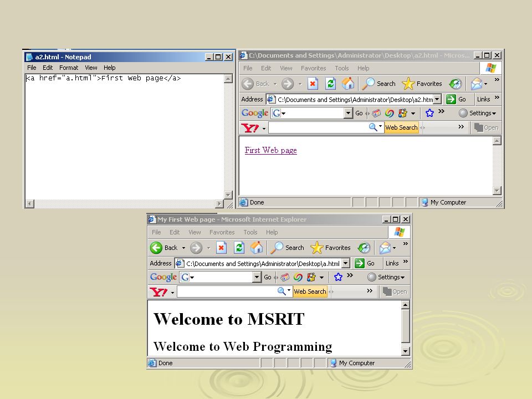Viewport: 532px width, 399px height.
Task: Expand the Google search box dropdown in the a2.html browser
Action: coord(348,113)
